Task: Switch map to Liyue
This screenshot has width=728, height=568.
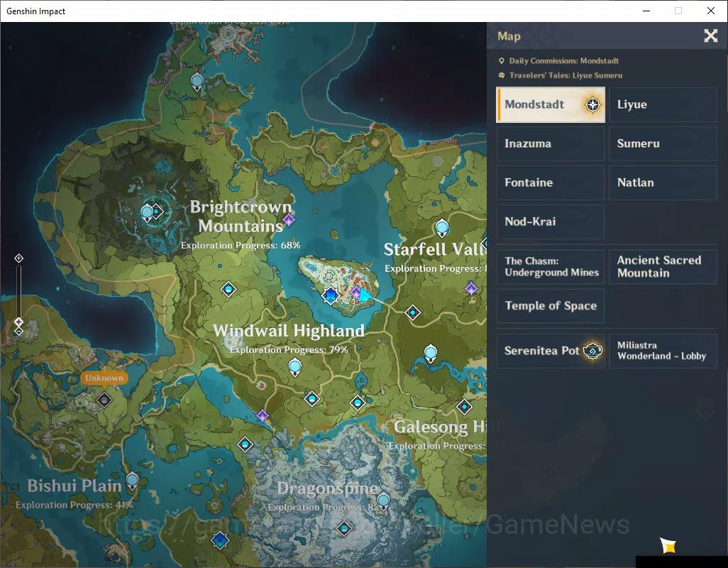Action: (x=663, y=104)
